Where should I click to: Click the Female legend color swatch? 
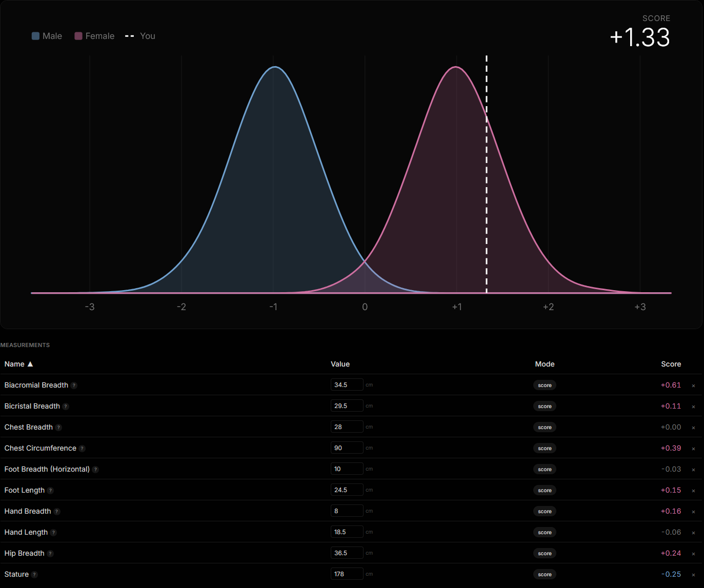[x=78, y=36]
